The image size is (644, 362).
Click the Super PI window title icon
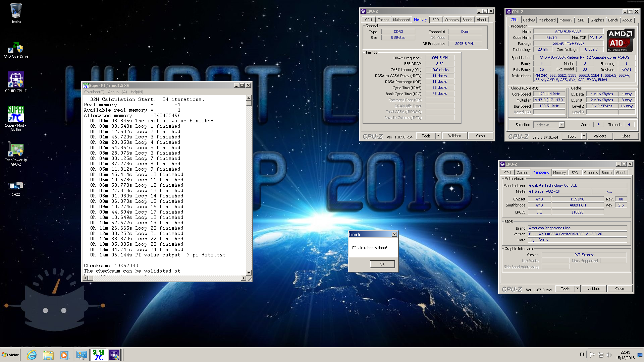click(x=86, y=85)
